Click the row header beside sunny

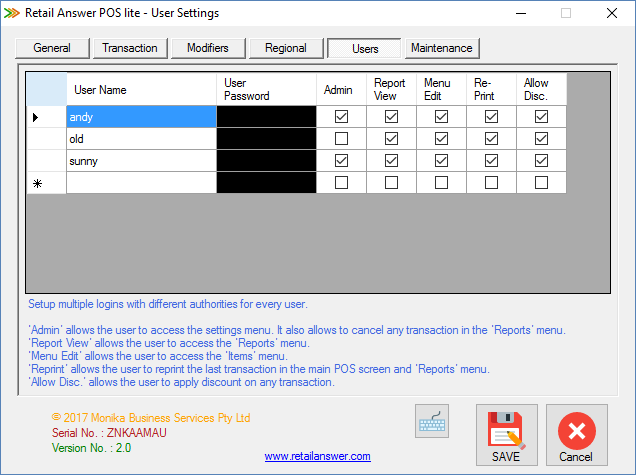[47, 161]
